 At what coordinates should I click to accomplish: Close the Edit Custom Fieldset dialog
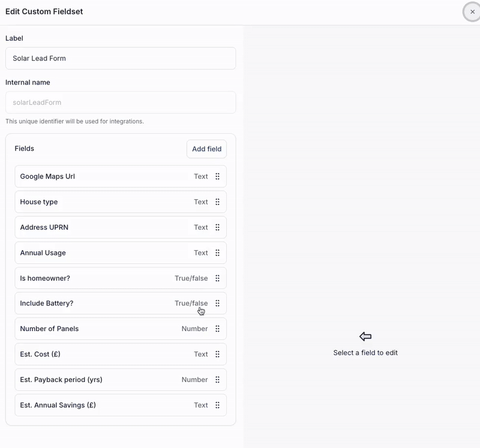coord(472,12)
